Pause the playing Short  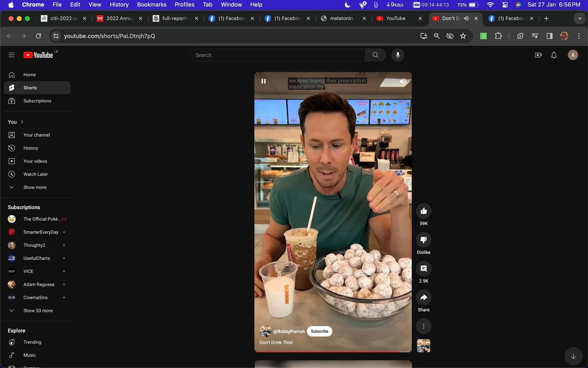pos(263,81)
